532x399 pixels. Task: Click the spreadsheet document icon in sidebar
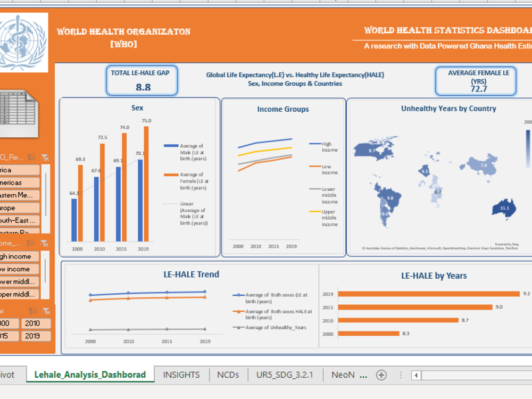[19, 113]
